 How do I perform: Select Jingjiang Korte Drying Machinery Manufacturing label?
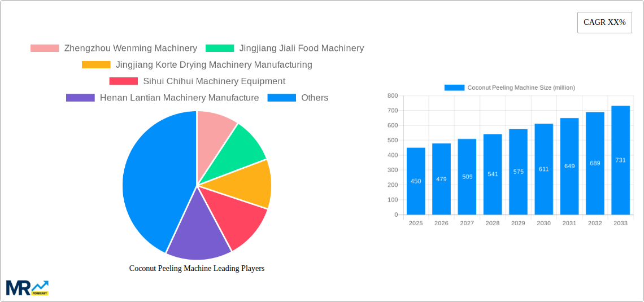click(x=214, y=64)
